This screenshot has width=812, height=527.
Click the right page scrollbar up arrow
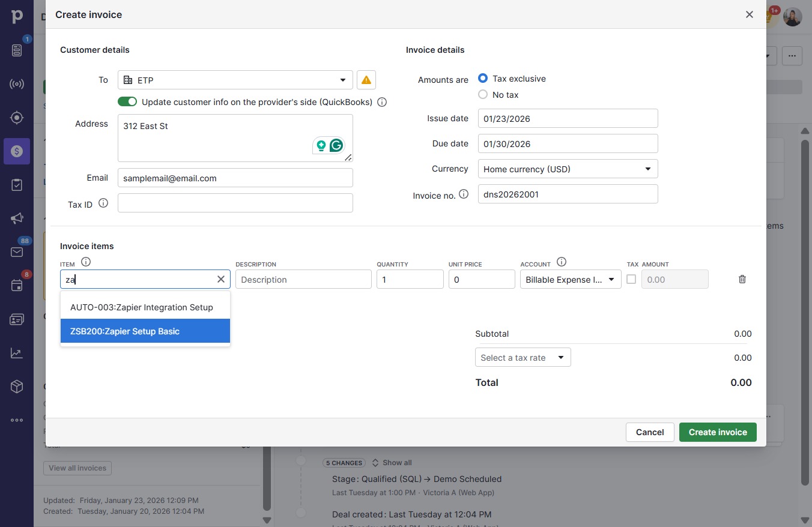click(x=805, y=131)
